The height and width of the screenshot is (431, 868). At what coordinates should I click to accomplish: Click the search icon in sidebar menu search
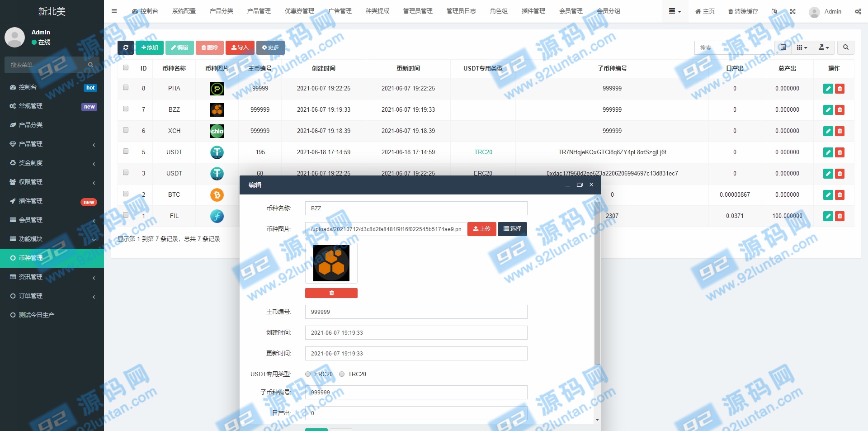click(x=91, y=65)
